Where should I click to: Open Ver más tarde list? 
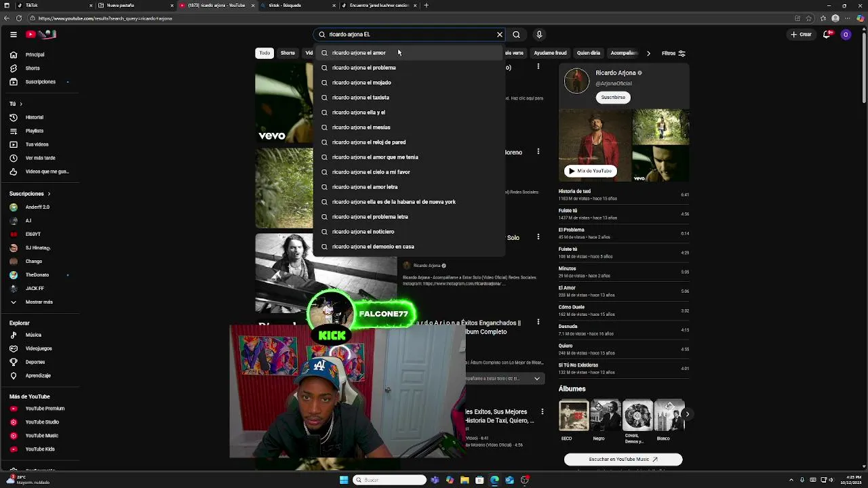click(x=40, y=158)
